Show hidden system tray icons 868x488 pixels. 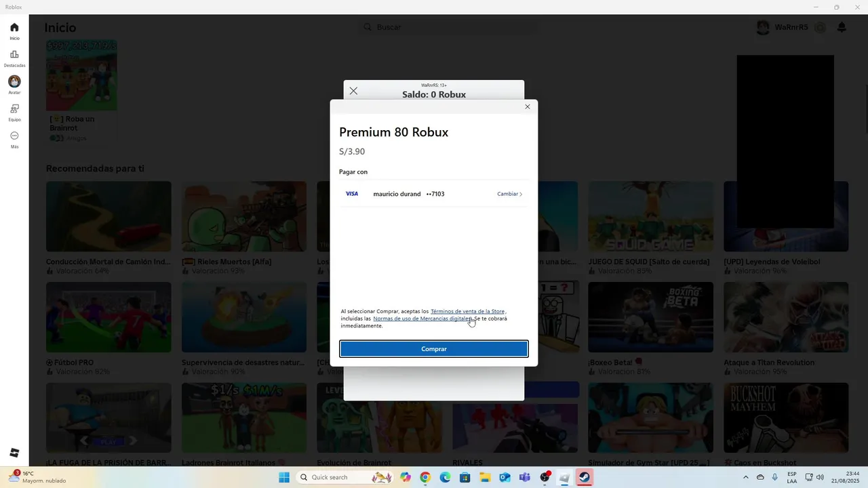pyautogui.click(x=746, y=477)
